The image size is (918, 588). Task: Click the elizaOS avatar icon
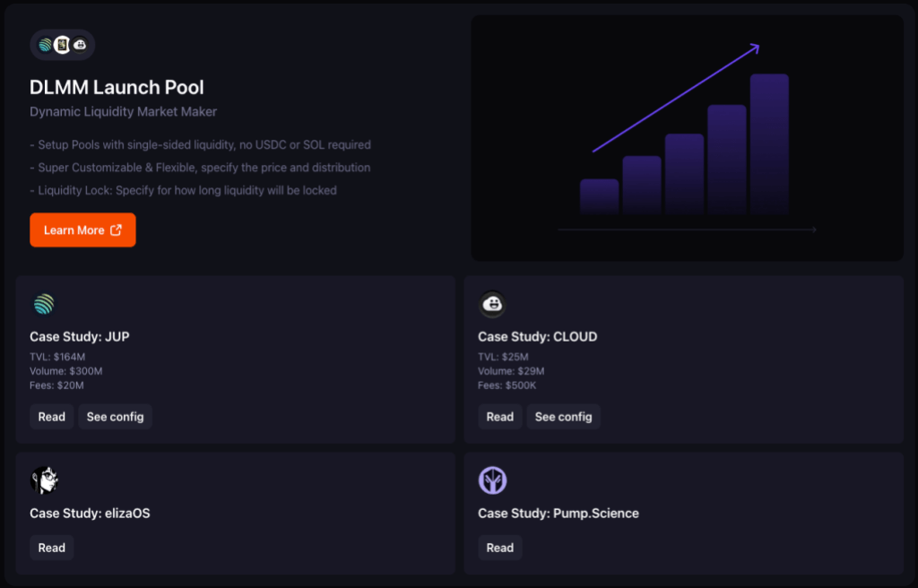click(44, 480)
